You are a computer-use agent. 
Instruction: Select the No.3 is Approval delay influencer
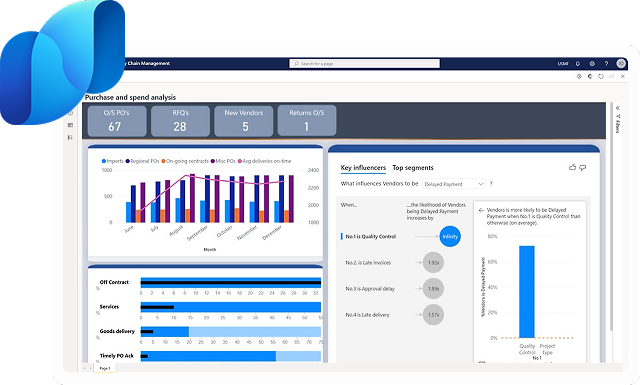coord(370,289)
